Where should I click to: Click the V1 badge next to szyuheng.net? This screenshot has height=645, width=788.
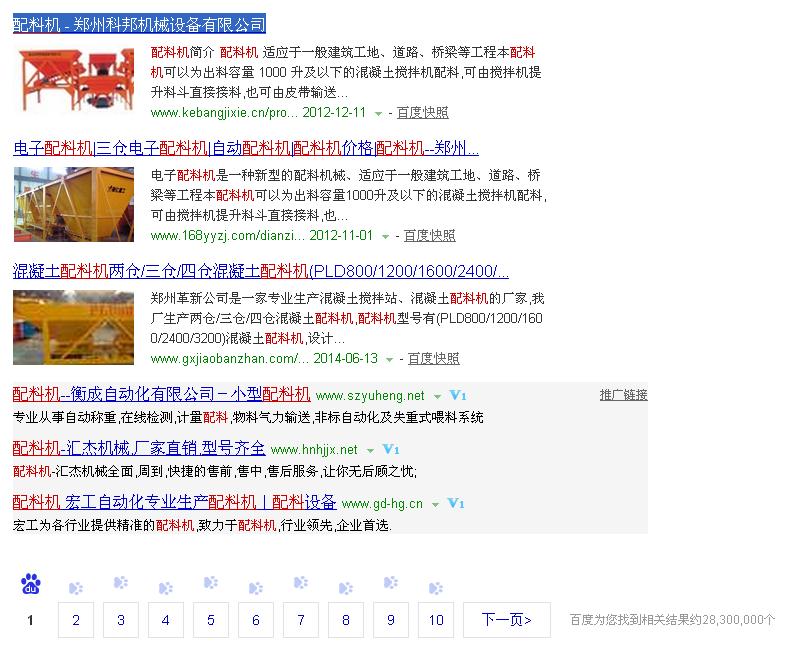coord(457,396)
